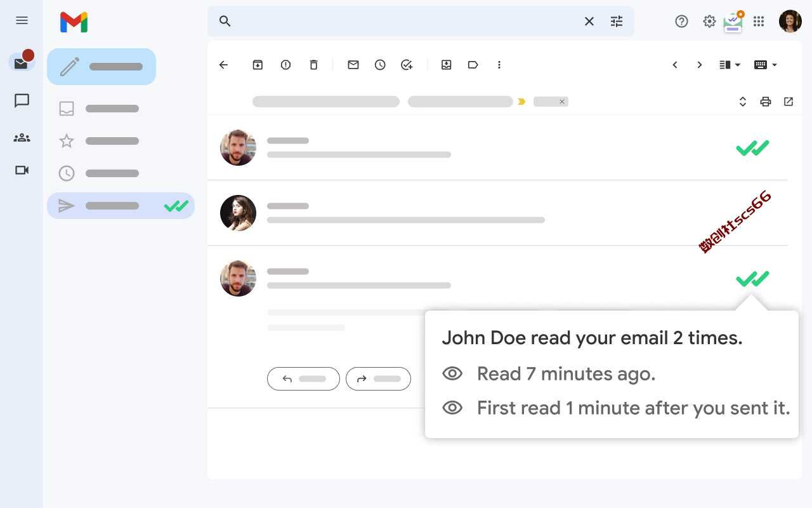Click the snooze clock icon
The image size is (812, 508).
pos(380,65)
